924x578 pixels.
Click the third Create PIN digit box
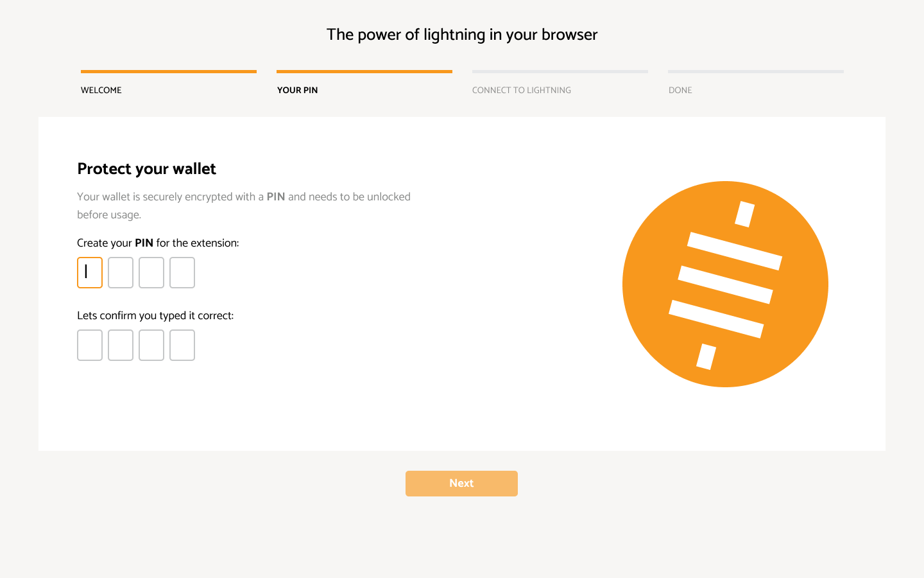[151, 273]
